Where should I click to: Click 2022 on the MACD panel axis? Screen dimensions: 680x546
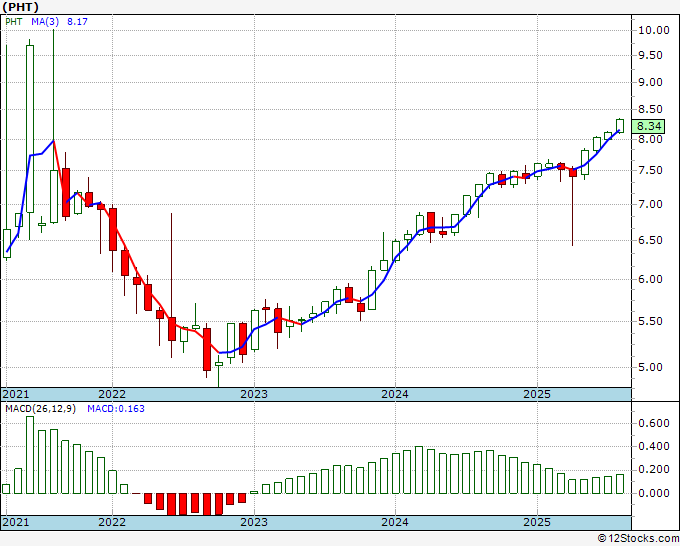pyautogui.click(x=112, y=522)
